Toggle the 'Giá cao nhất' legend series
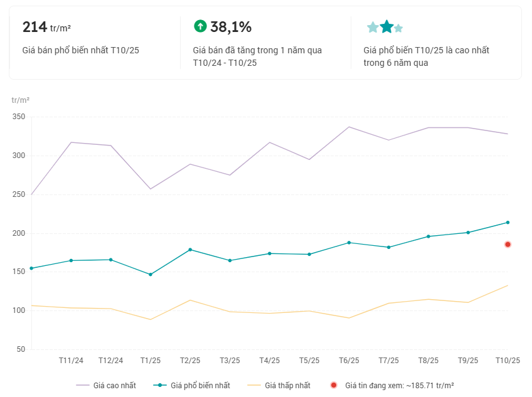 click(106, 385)
